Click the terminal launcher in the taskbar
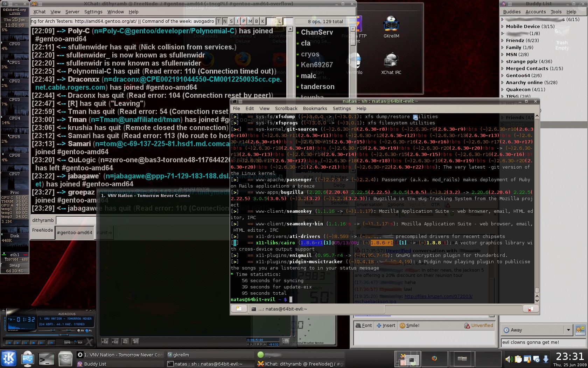This screenshot has height=368, width=588. click(x=46, y=359)
